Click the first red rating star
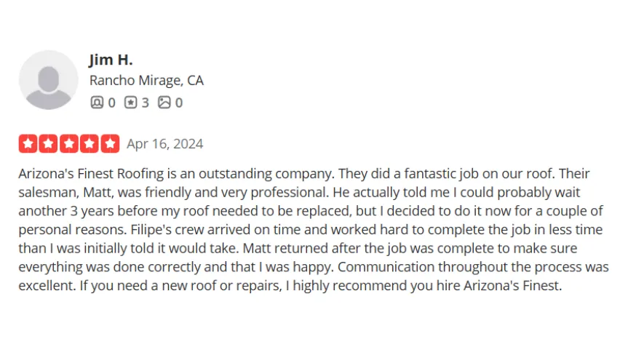Image resolution: width=644 pixels, height=339 pixels. pos(28,143)
